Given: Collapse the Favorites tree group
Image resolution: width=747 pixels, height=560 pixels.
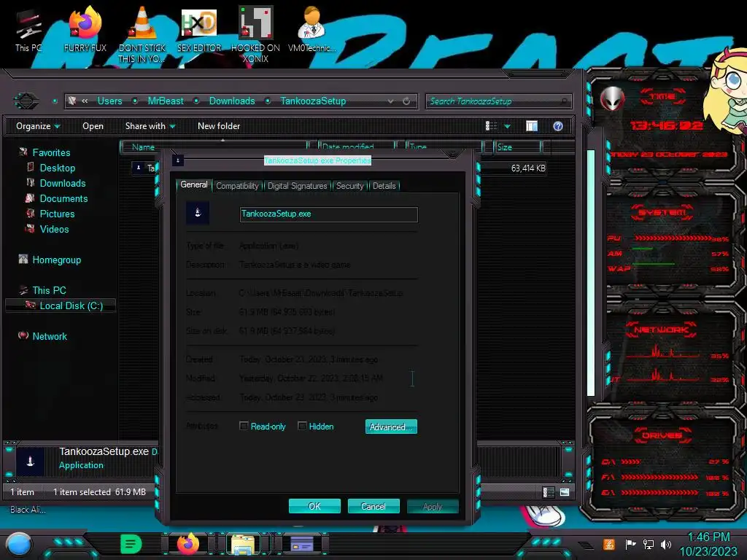Looking at the screenshot, I should point(51,152).
